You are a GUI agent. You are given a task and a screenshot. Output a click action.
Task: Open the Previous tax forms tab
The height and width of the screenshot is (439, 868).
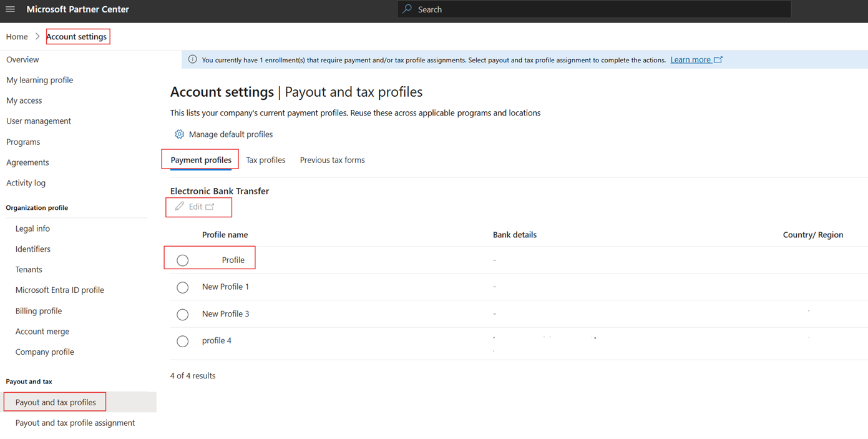point(332,160)
